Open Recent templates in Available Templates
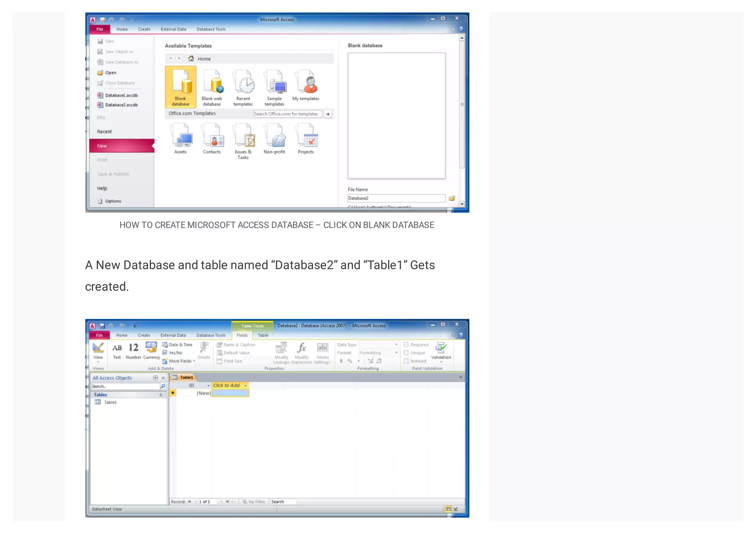The height and width of the screenshot is (534, 756). tap(243, 88)
